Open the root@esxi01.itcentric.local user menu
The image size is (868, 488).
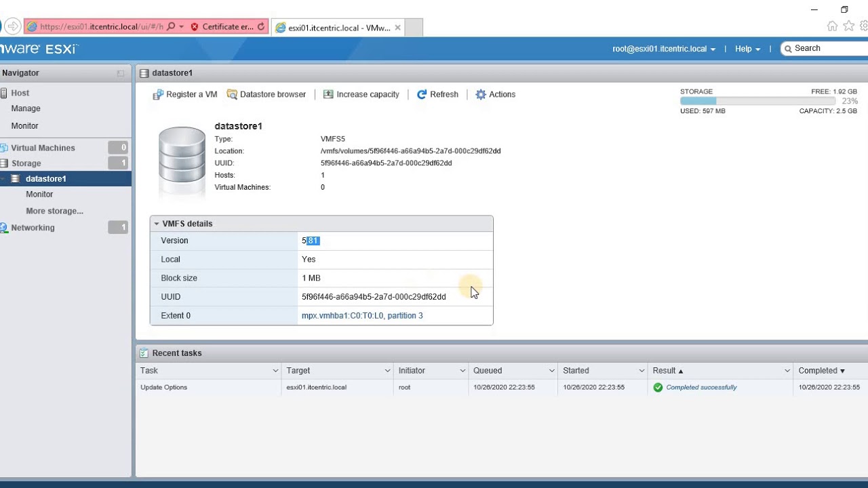click(x=664, y=49)
